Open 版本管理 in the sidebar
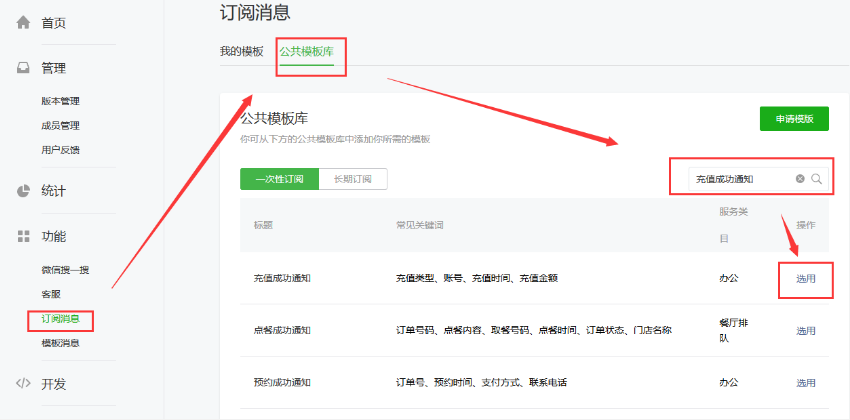Viewport: 850px width, 420px height. (x=60, y=101)
